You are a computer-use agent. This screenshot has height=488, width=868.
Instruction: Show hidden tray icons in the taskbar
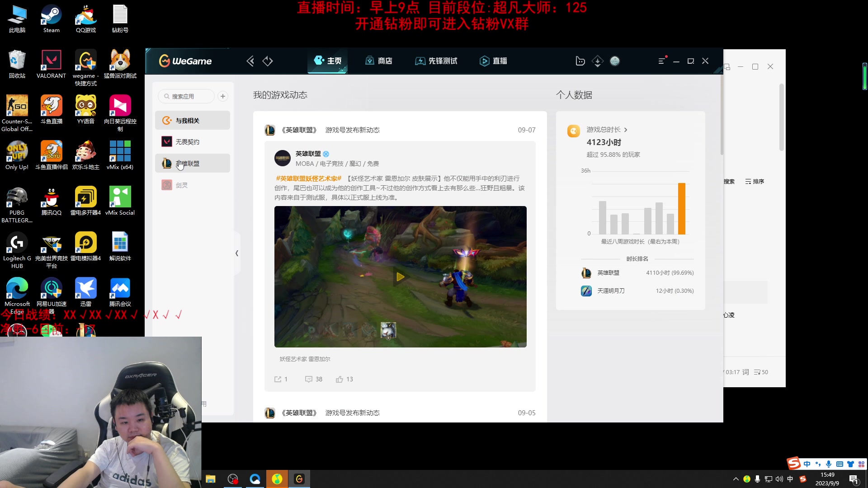[x=736, y=479]
